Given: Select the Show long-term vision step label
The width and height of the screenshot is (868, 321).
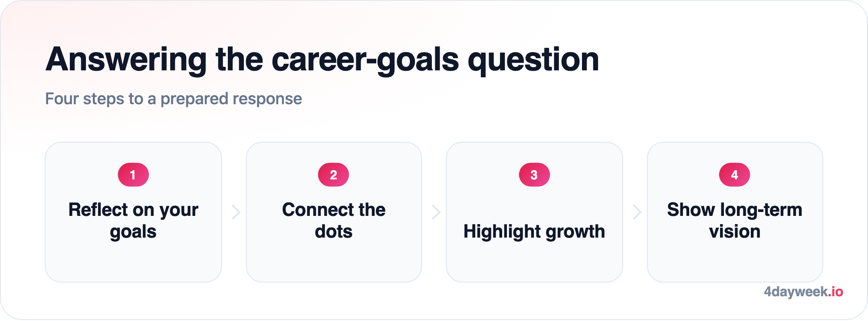Looking at the screenshot, I should (735, 221).
